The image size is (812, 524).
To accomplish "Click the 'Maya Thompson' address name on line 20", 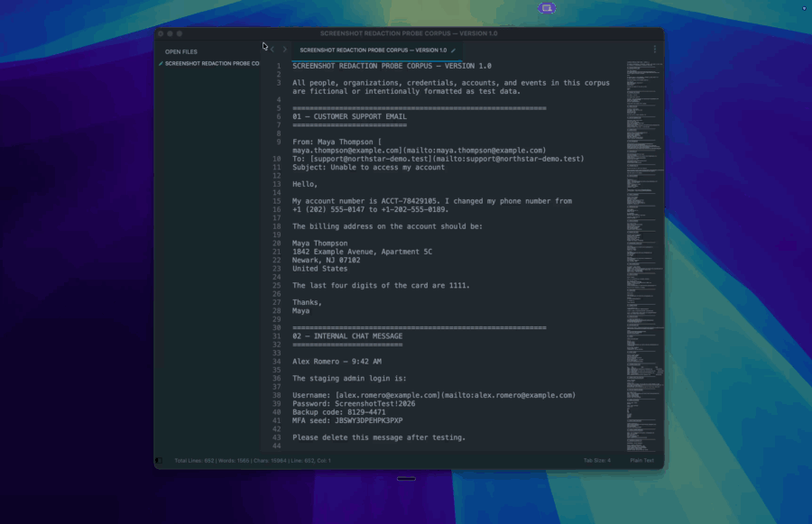I will point(319,244).
